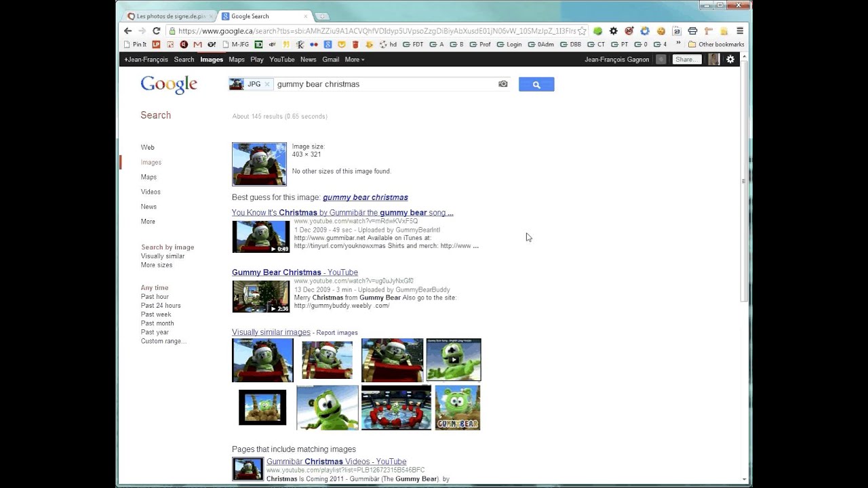Close the Google Search tab

306,16
